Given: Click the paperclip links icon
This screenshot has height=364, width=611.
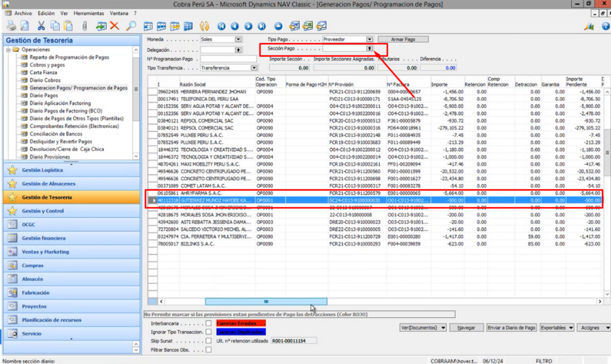Looking at the screenshot, I should click(x=85, y=26).
